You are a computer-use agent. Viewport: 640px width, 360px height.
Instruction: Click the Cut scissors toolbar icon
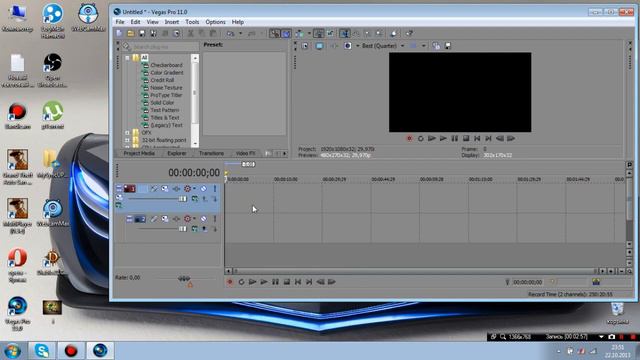pos(190,33)
